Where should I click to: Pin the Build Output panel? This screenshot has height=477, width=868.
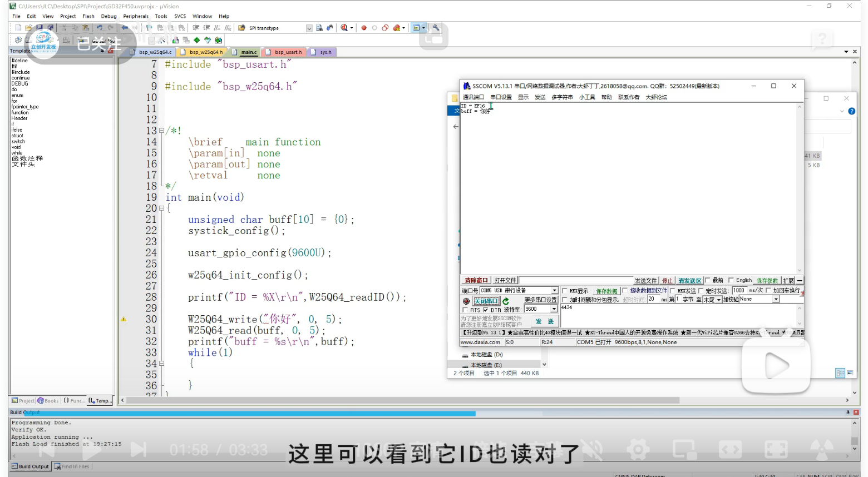(x=847, y=412)
